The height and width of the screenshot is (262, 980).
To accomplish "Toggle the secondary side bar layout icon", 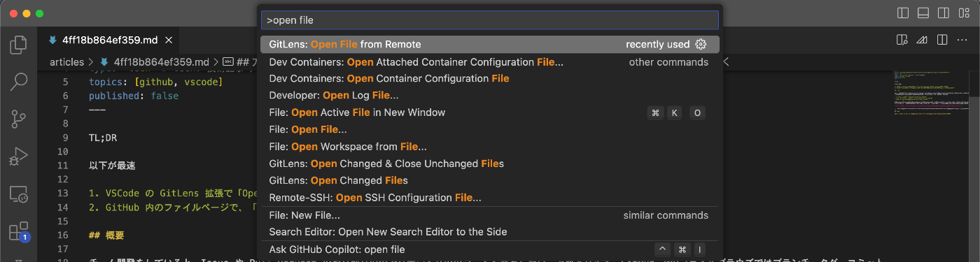I will coord(944,13).
